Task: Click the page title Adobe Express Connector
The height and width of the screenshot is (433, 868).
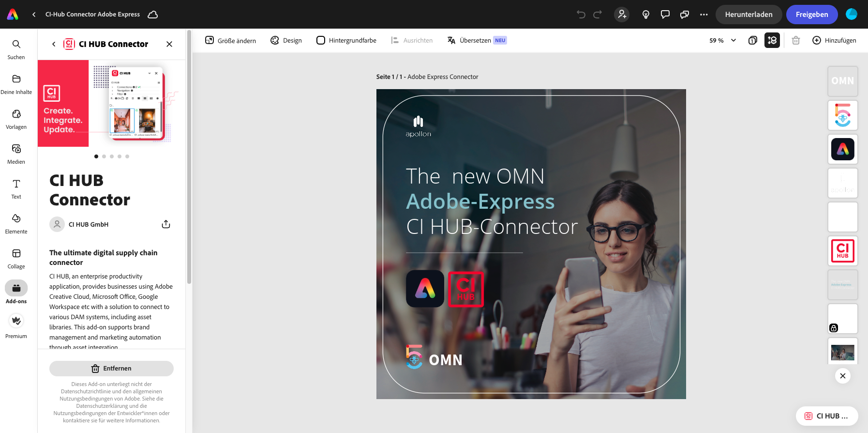Action: coord(443,77)
